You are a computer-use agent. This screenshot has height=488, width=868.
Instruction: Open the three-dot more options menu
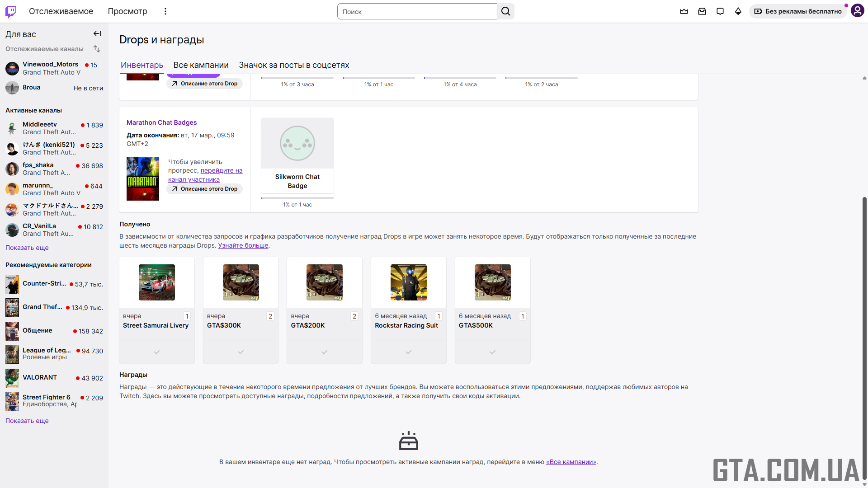pyautogui.click(x=165, y=11)
